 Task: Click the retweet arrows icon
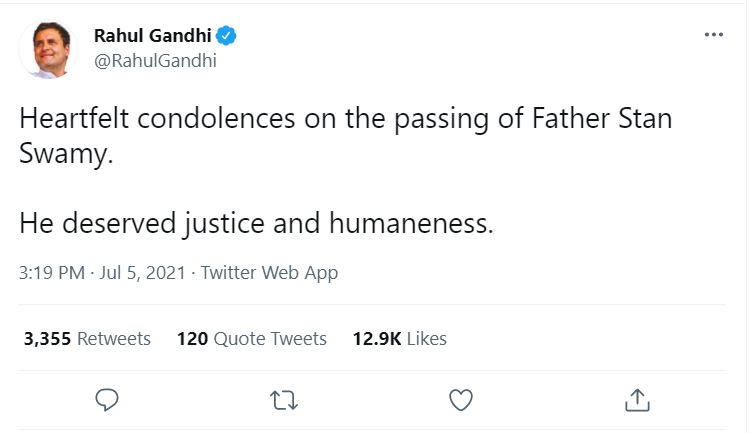pyautogui.click(x=284, y=400)
